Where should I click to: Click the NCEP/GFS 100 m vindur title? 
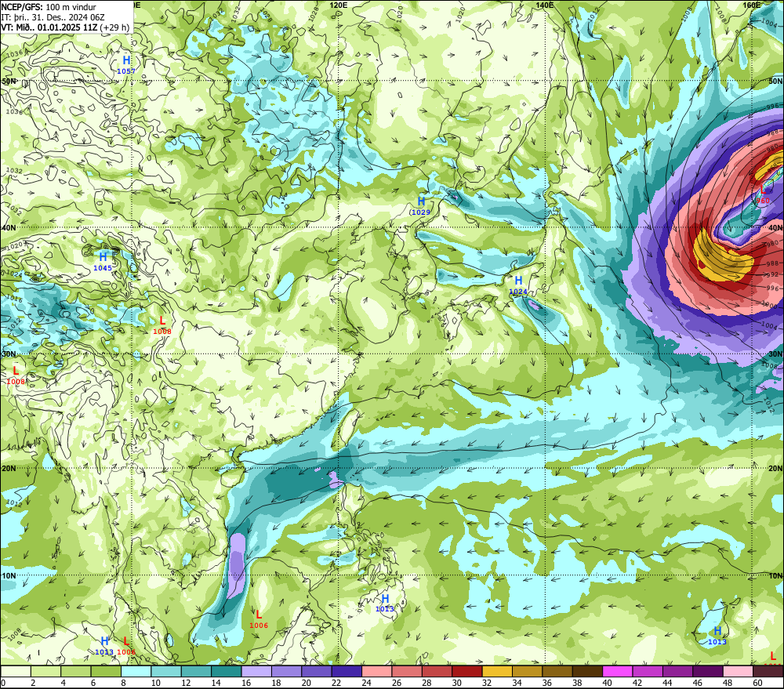point(49,7)
